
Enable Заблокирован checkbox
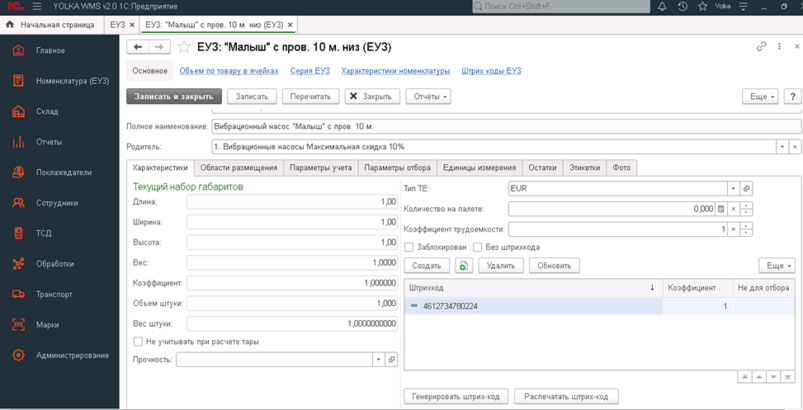click(410, 247)
